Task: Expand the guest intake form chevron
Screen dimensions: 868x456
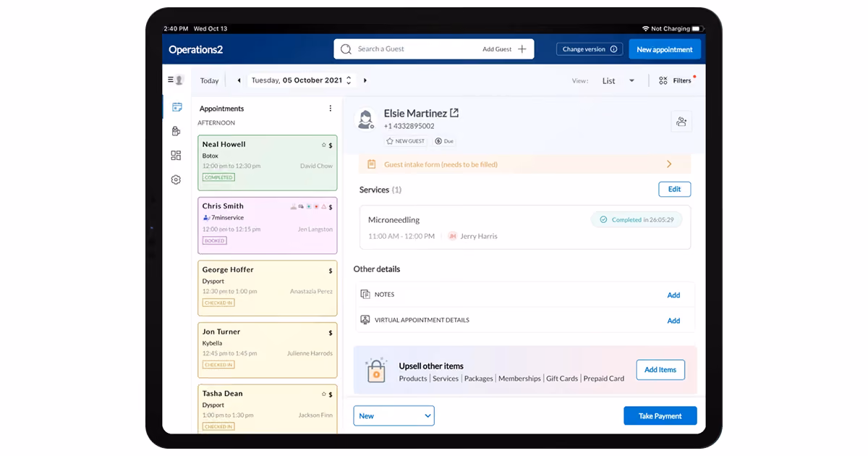Action: click(669, 164)
